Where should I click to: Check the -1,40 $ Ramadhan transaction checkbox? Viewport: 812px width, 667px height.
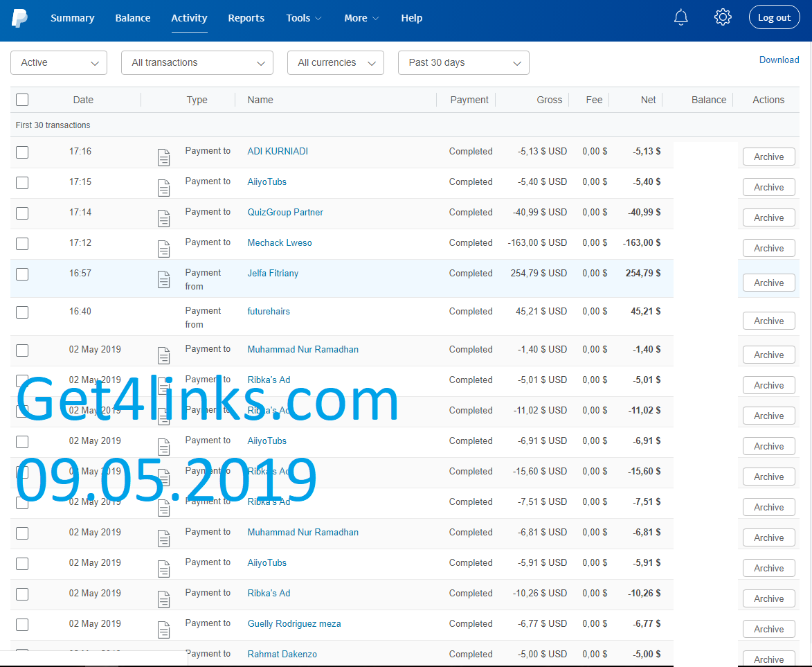coord(22,350)
